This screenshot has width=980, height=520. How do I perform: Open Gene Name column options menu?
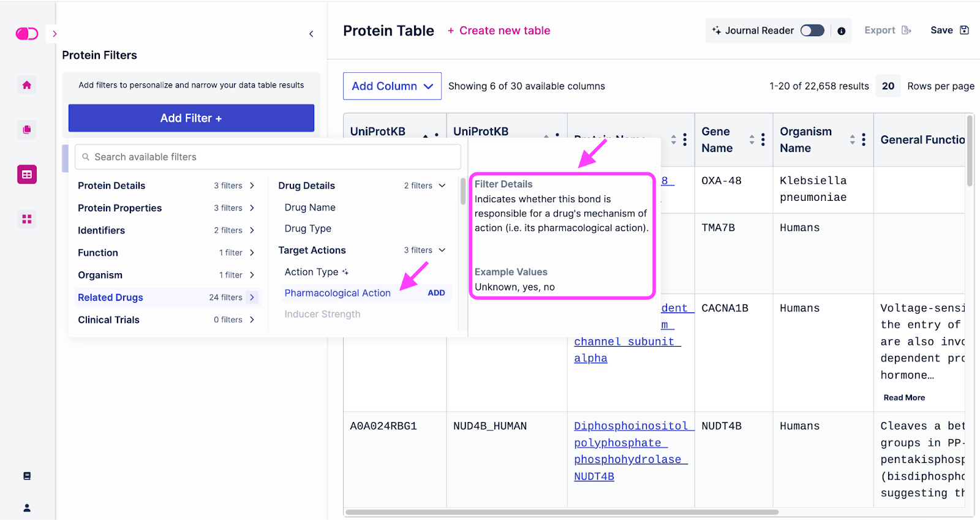click(763, 140)
